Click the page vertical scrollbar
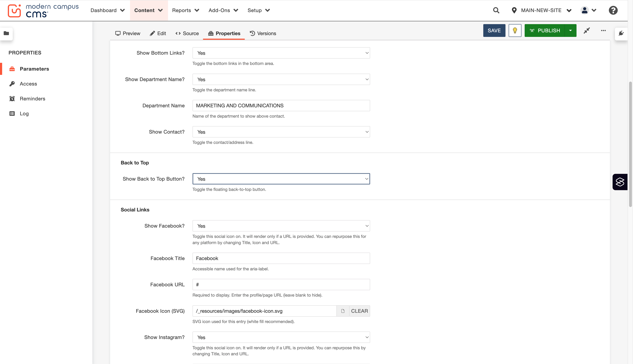The image size is (633, 364). pos(630,144)
